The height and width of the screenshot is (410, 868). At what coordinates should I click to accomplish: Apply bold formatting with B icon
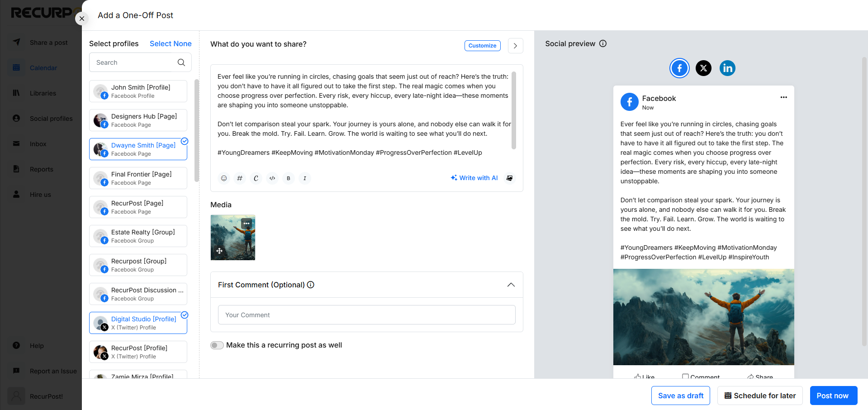coord(289,178)
